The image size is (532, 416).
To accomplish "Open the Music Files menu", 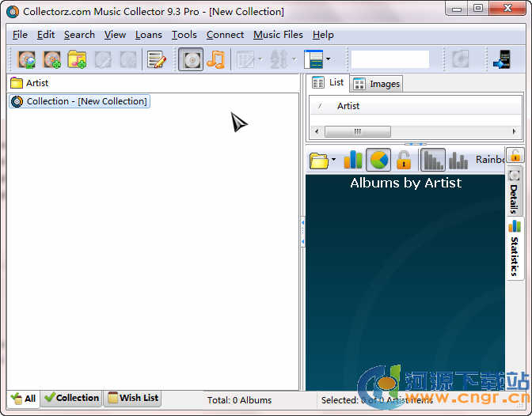I will [278, 35].
